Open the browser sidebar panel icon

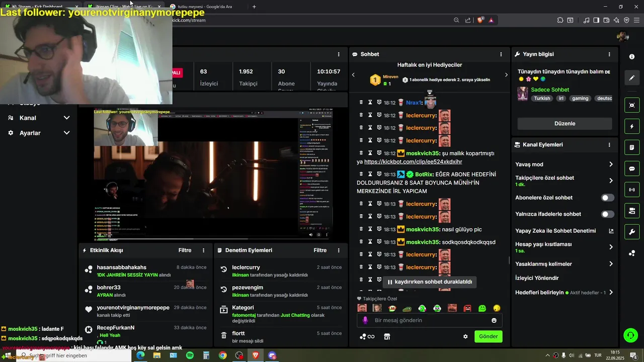[596, 20]
